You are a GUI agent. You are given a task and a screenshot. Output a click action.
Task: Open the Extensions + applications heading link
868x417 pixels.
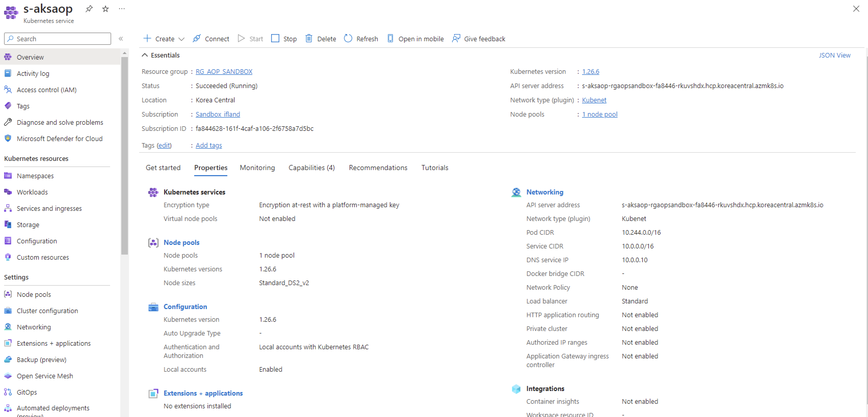click(x=203, y=393)
